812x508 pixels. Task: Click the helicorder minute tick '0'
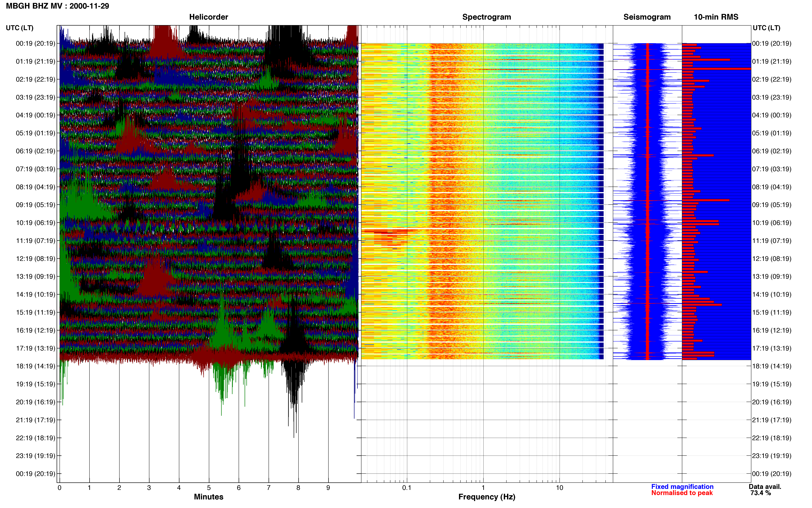59,488
